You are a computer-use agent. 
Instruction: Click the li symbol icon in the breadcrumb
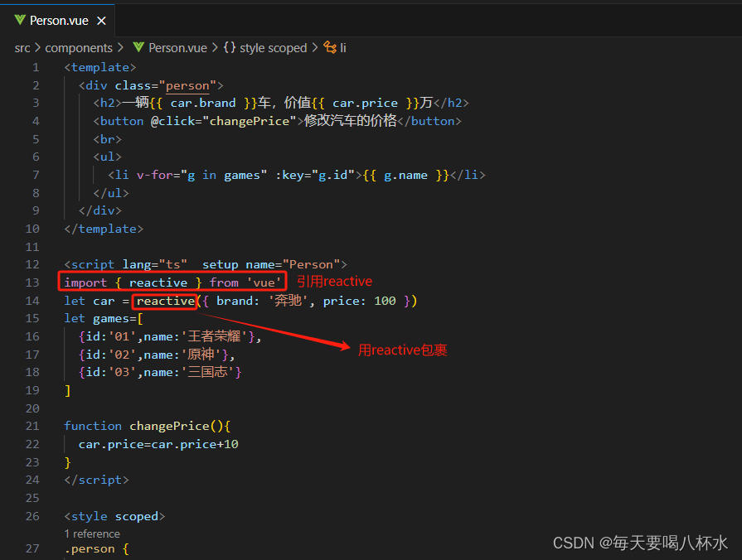click(330, 47)
